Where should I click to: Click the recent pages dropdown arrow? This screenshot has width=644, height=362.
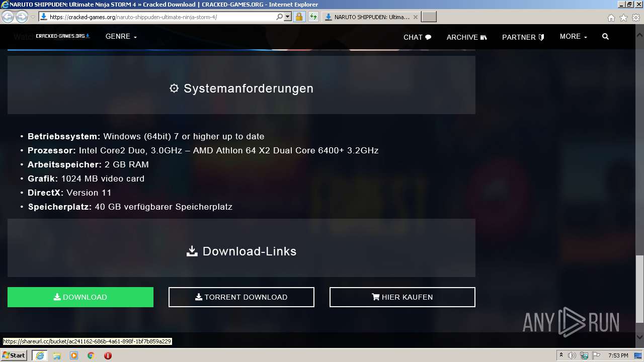coord(33,17)
